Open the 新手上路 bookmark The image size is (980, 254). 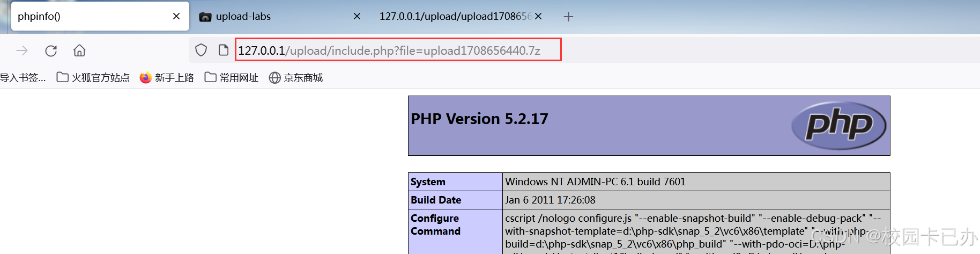click(167, 78)
